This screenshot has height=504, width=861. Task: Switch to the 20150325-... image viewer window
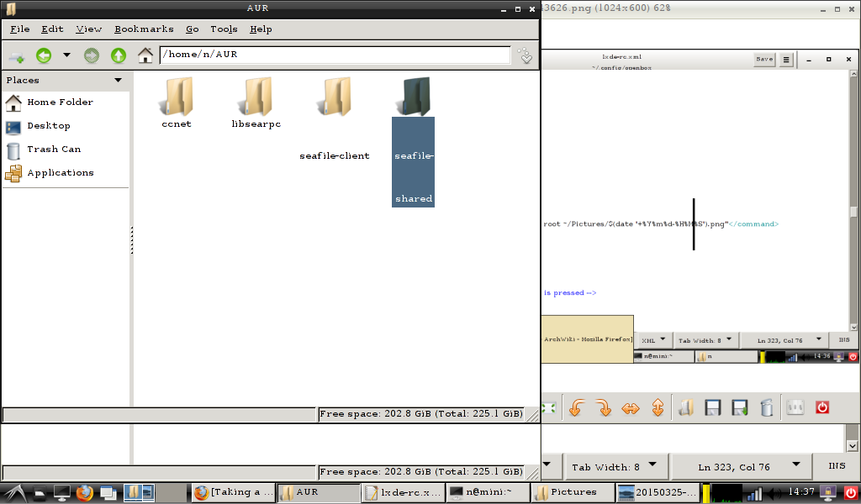tap(658, 493)
